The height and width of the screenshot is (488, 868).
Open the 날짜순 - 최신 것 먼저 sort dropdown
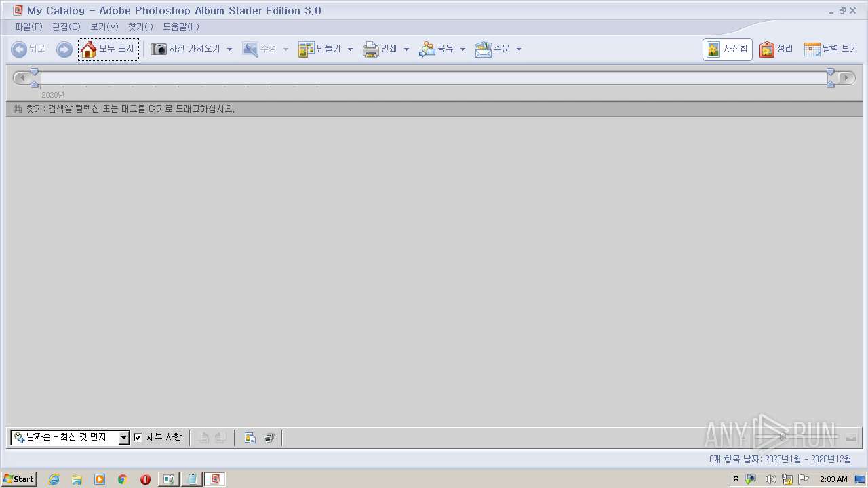[x=69, y=438]
